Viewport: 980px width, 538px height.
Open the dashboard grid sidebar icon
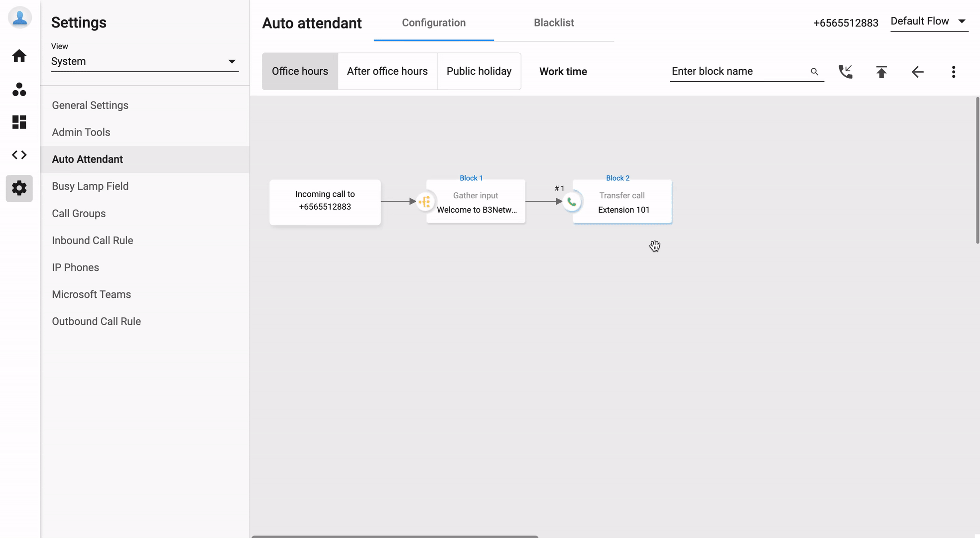click(19, 122)
